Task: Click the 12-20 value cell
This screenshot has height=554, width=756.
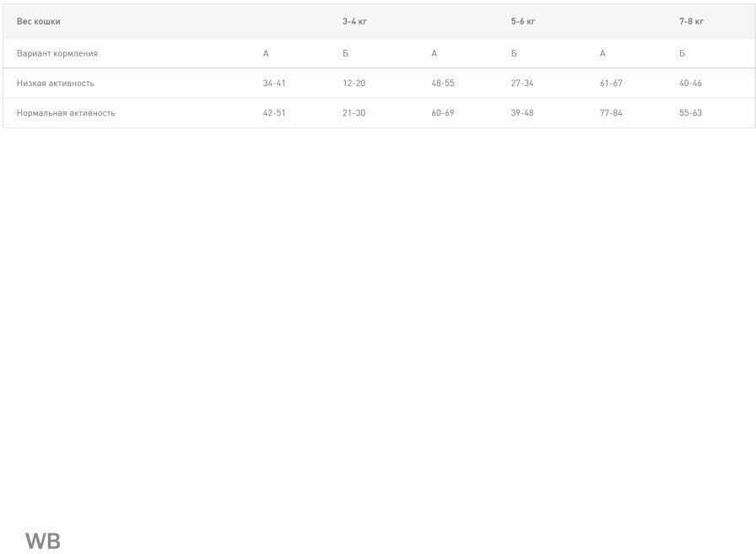Action: pyautogui.click(x=354, y=84)
